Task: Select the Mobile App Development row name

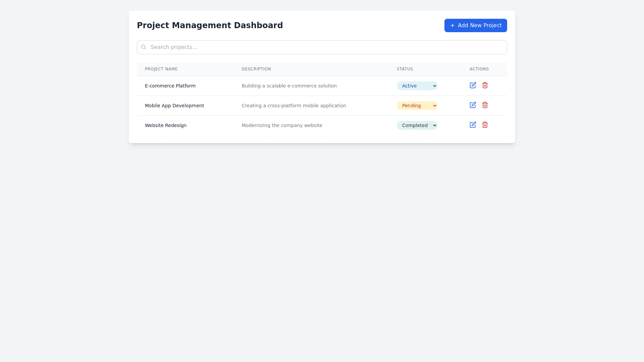Action: [174, 106]
